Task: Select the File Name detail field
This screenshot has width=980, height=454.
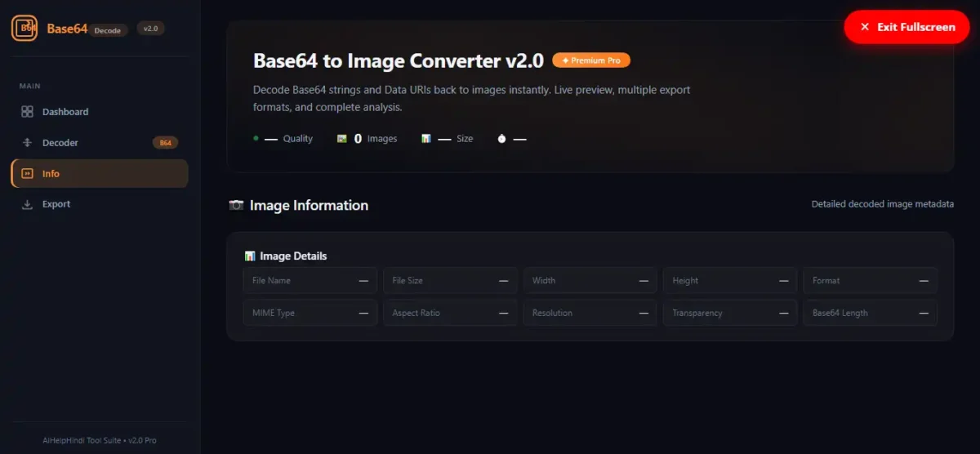Action: (x=310, y=281)
